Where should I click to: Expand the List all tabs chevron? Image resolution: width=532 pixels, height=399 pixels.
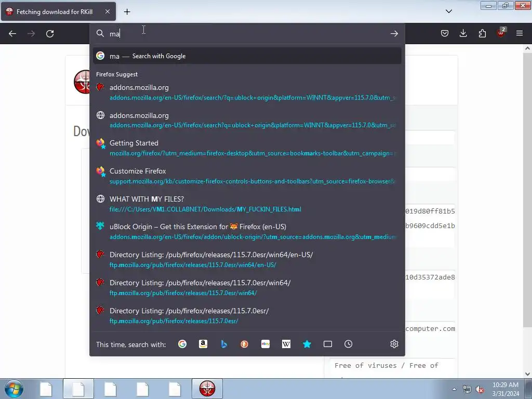(448, 11)
